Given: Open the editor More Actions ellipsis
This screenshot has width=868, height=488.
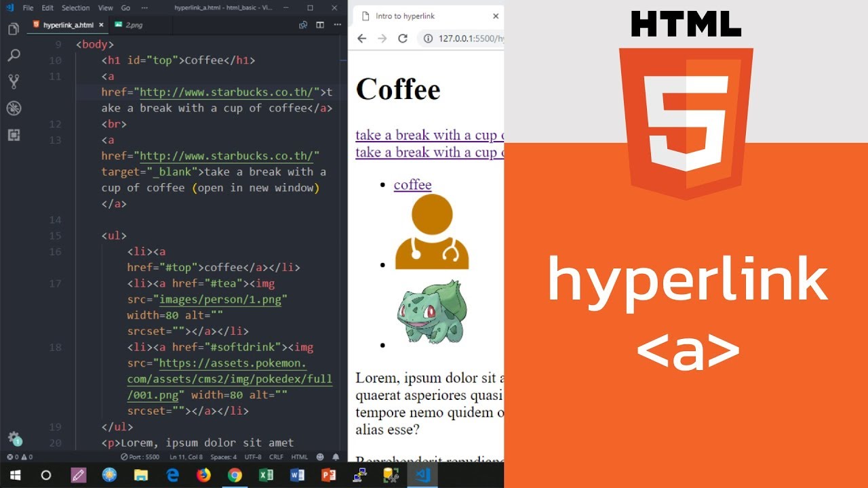Looking at the screenshot, I should pos(336,25).
